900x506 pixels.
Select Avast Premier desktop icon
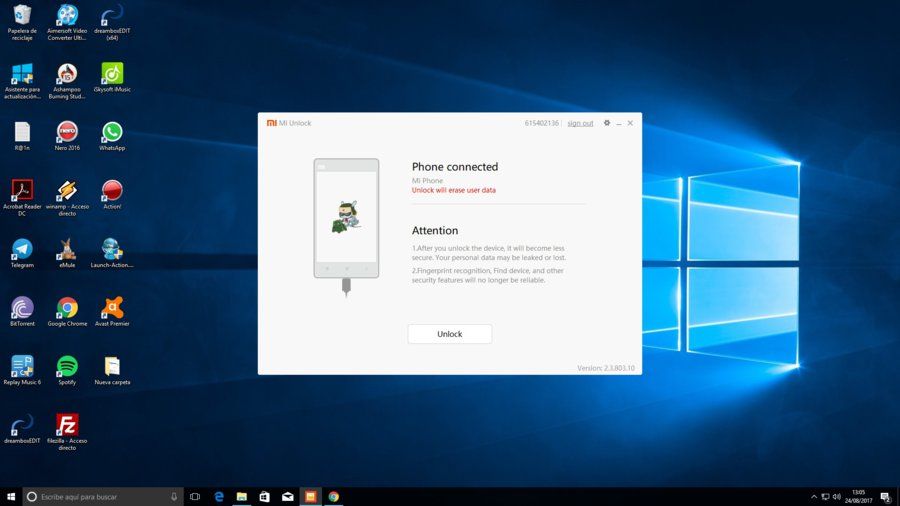[x=112, y=312]
